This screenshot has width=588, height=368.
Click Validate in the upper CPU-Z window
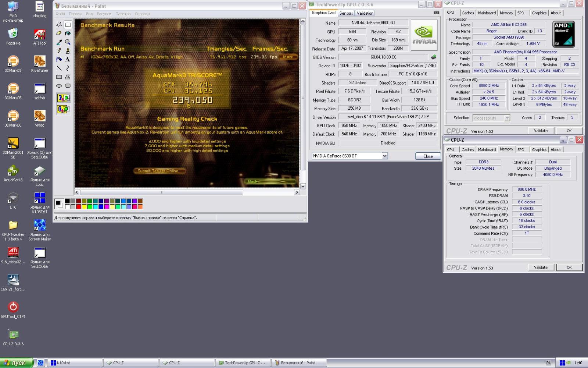pyautogui.click(x=541, y=131)
